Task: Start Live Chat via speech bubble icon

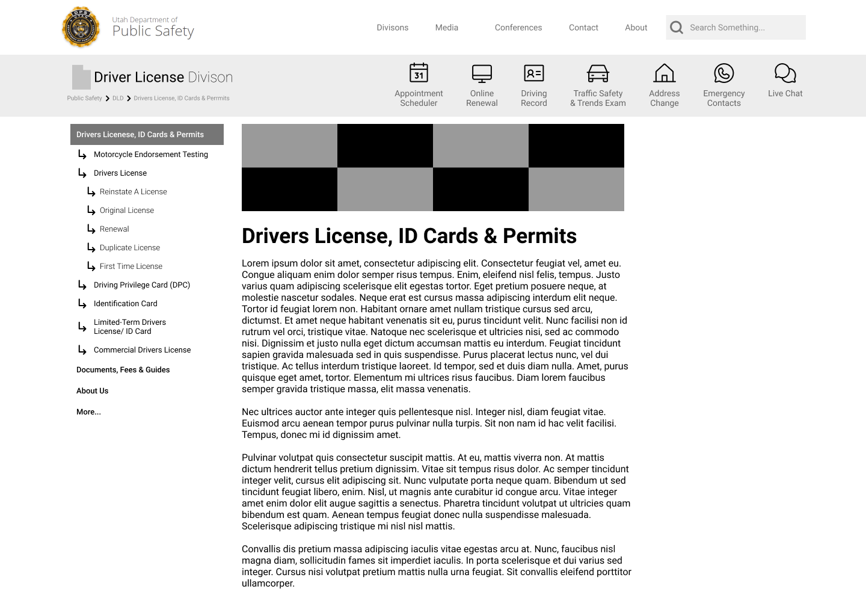Action: pyautogui.click(x=785, y=73)
